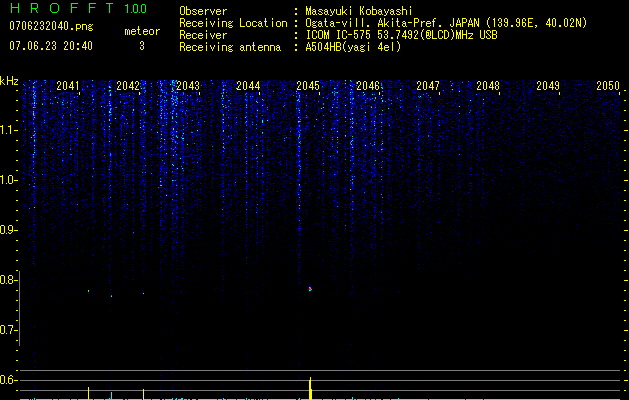Click the 2047 time axis marker

[428, 86]
